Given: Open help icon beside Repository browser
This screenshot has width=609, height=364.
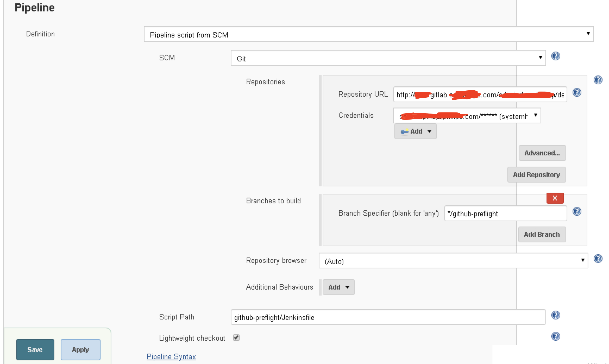Looking at the screenshot, I should (x=598, y=259).
